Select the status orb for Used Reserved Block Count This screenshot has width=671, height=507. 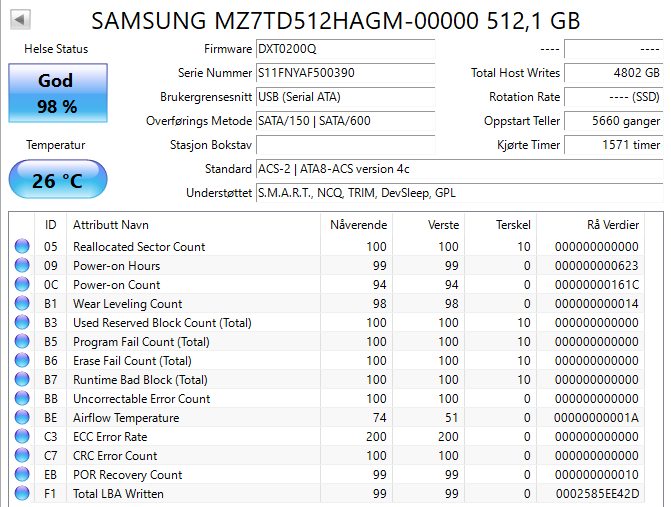(x=22, y=322)
